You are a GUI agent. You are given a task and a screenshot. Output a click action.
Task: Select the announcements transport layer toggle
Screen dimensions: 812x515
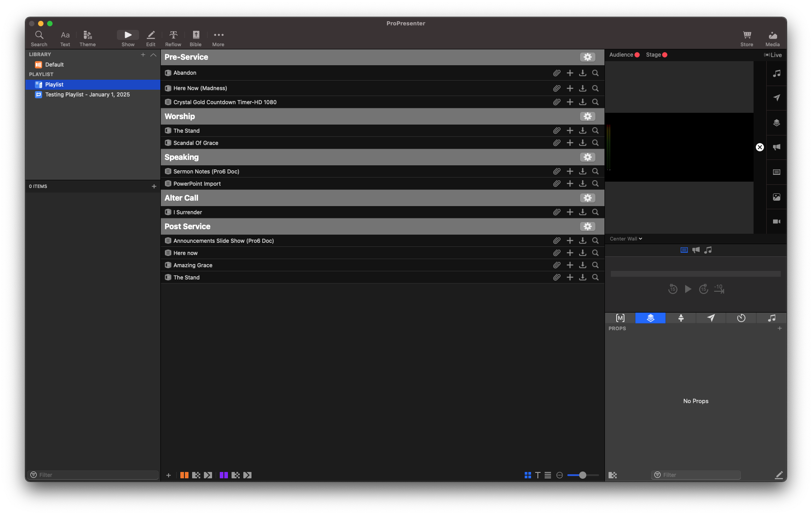(x=696, y=250)
